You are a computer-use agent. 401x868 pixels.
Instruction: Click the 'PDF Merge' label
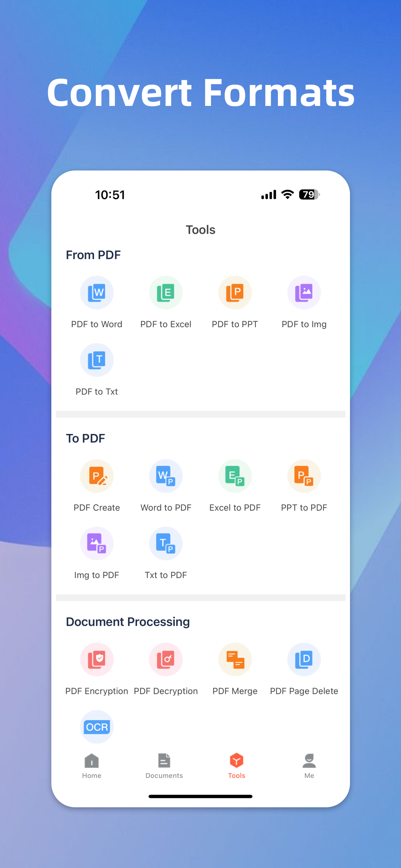(x=235, y=691)
